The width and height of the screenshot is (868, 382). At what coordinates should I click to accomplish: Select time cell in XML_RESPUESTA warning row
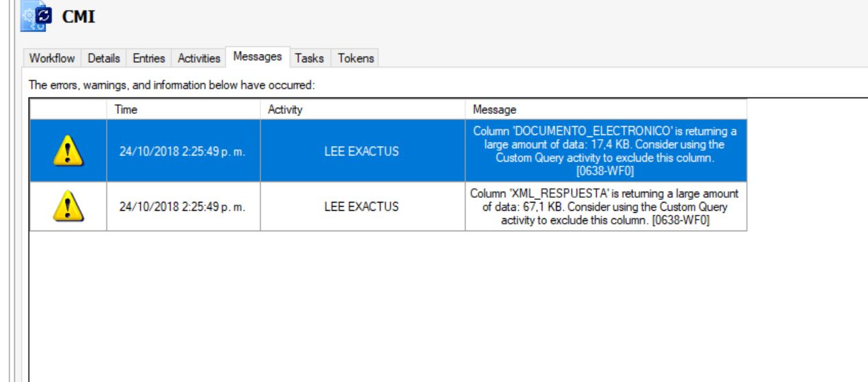(183, 206)
